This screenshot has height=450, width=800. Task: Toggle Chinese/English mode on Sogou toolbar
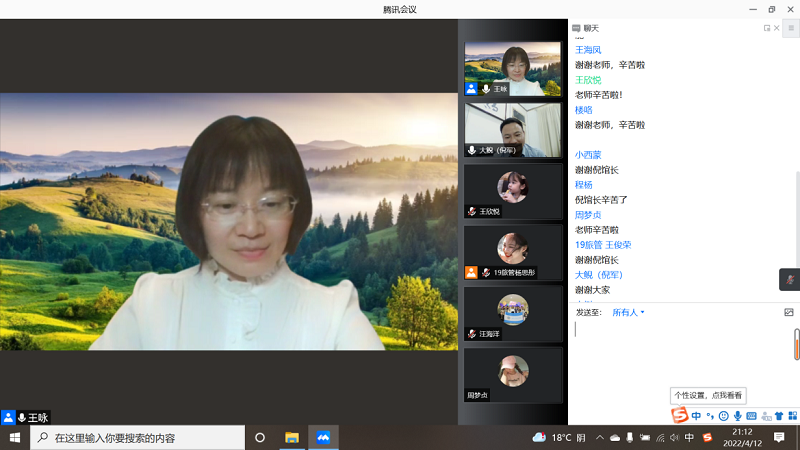click(x=696, y=416)
